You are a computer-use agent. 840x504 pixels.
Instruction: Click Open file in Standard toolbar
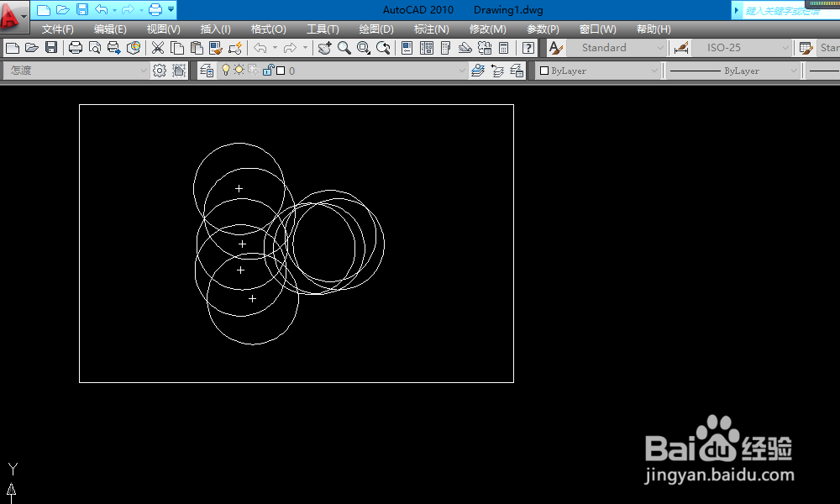[x=32, y=48]
